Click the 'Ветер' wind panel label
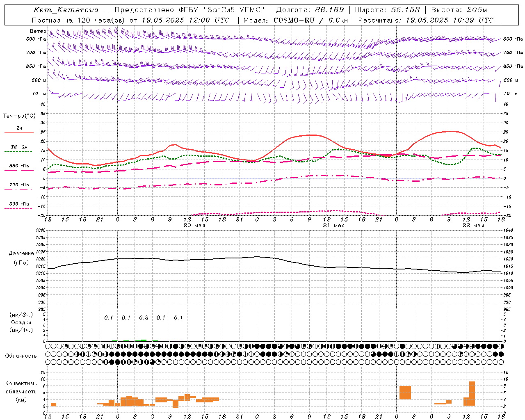Image resolution: width=525 pixels, height=420 pixels. coord(38,31)
